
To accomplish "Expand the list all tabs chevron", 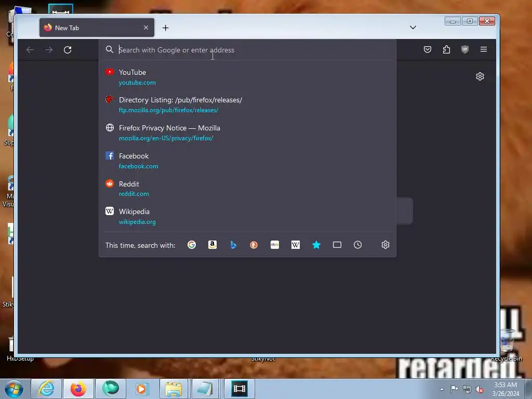I will click(x=413, y=28).
